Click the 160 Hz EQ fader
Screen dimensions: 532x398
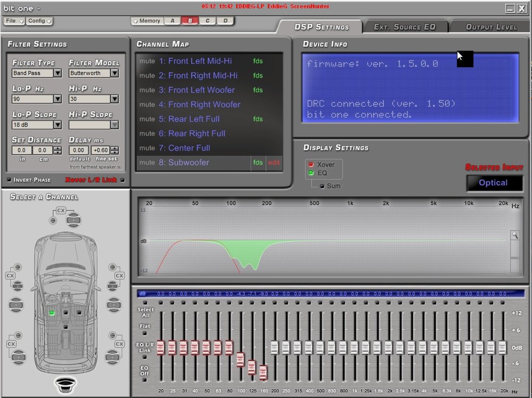(263, 372)
